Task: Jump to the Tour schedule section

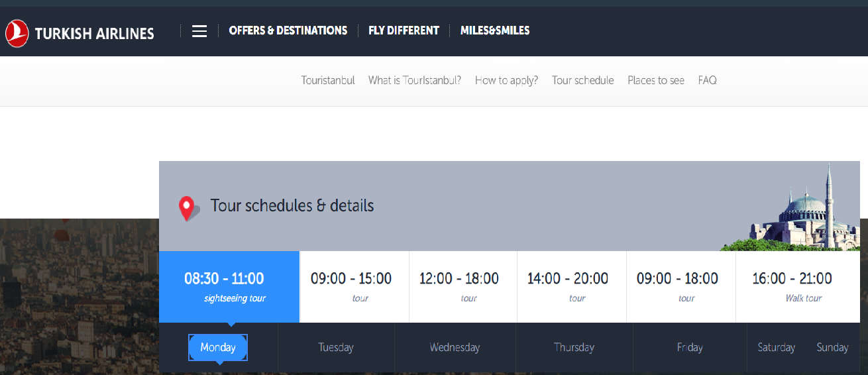Action: coord(583,80)
